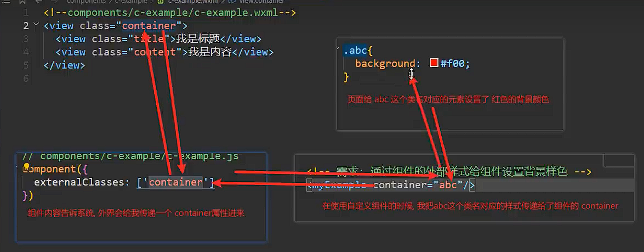Image resolution: width=644 pixels, height=252 pixels.
Task: Click the background property name
Action: 385,63
